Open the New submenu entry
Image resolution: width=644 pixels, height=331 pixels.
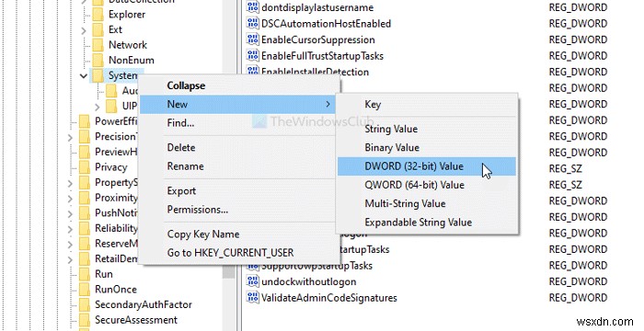237,104
